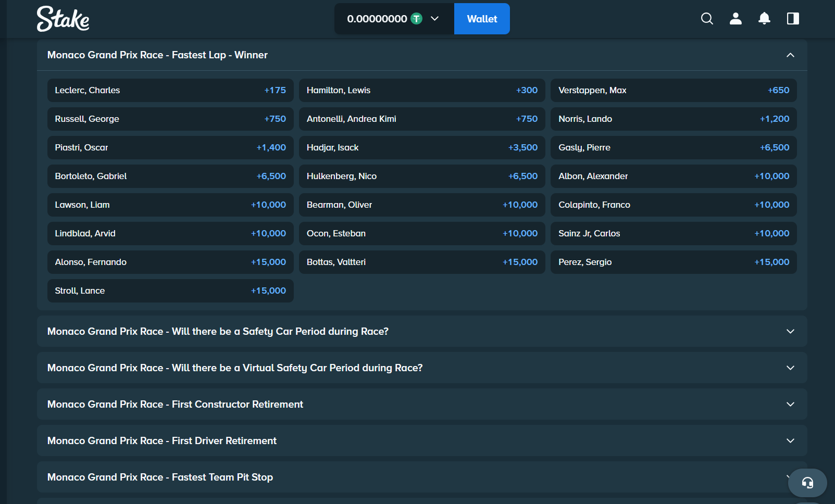
Task: Pick Russell, George odds +750
Action: pyautogui.click(x=170, y=119)
